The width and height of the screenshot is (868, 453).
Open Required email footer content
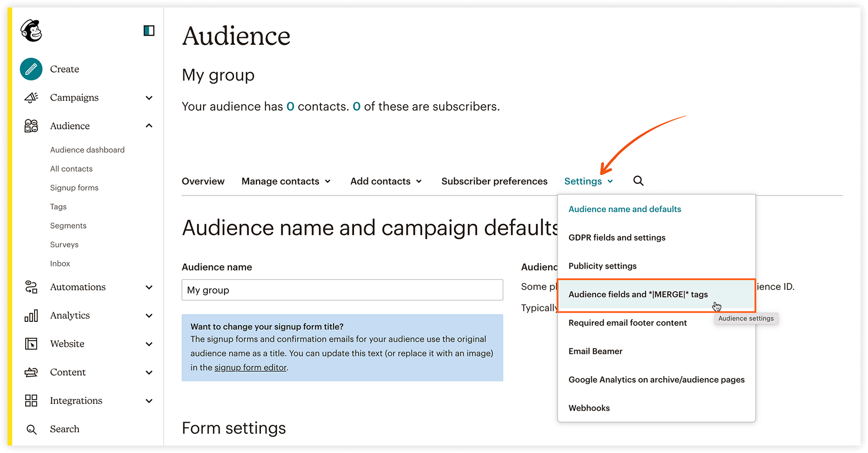(x=628, y=323)
